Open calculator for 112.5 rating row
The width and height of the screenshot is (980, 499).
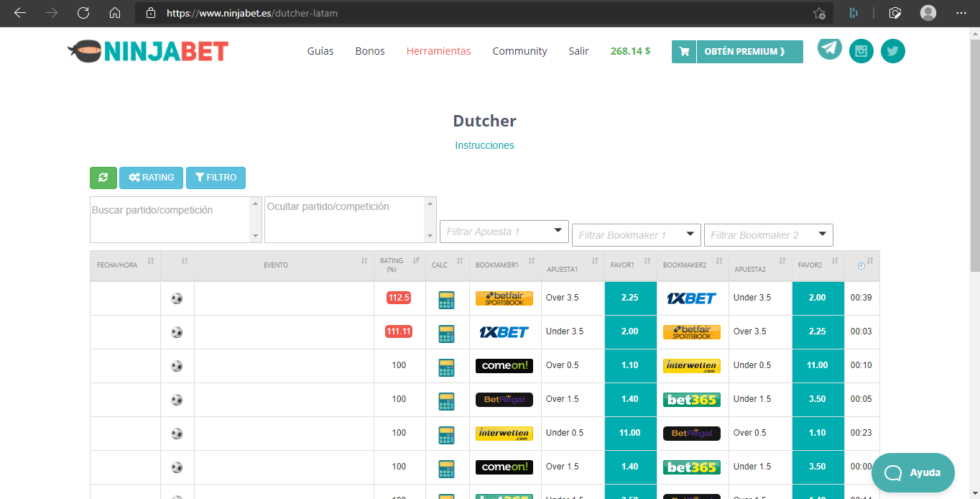446,298
